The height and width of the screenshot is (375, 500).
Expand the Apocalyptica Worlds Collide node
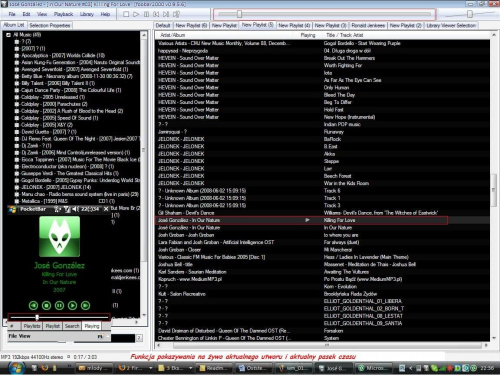tap(17, 56)
